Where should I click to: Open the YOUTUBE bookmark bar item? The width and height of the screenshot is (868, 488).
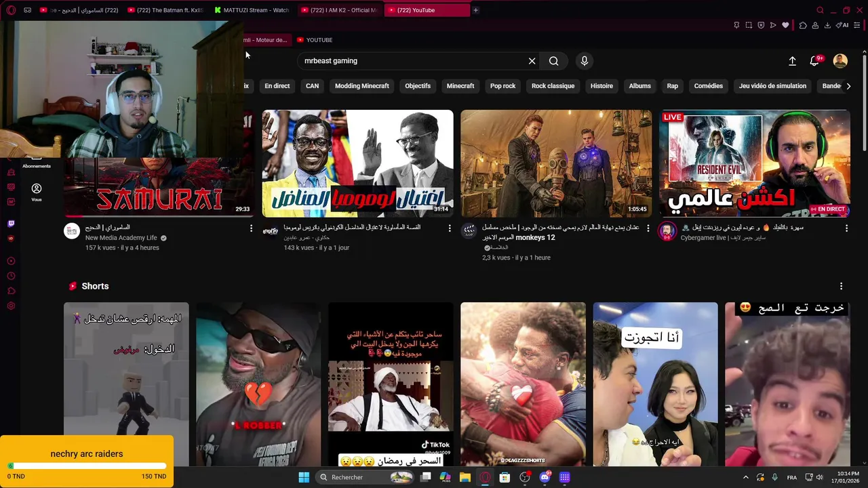coord(315,40)
